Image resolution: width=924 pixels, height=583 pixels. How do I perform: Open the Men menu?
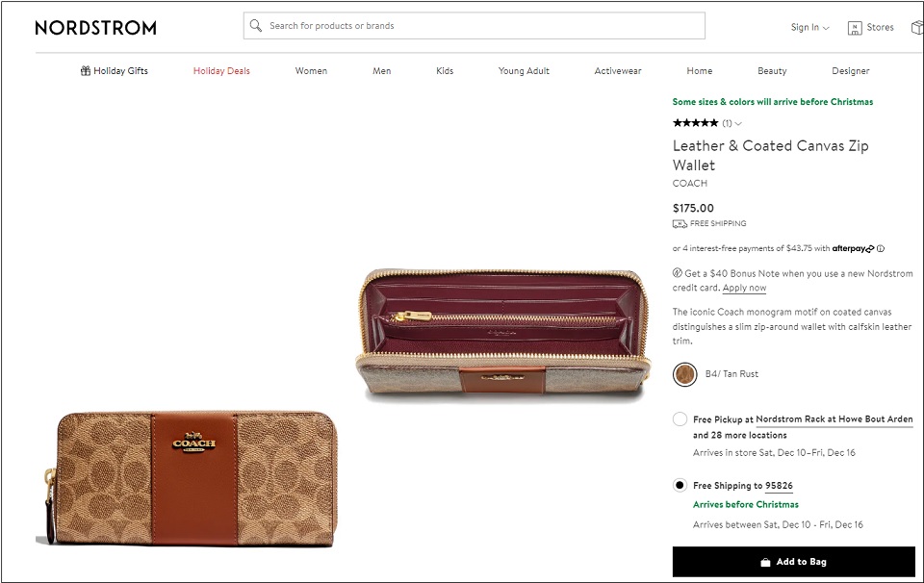pos(382,70)
